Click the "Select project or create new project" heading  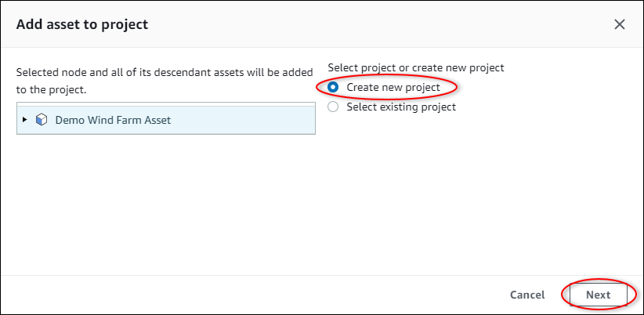point(415,68)
